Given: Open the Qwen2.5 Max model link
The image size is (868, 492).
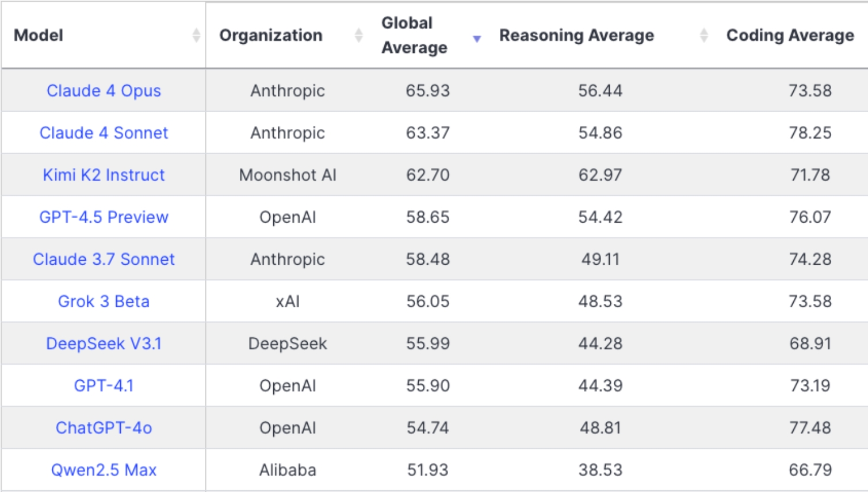Looking at the screenshot, I should (104, 470).
